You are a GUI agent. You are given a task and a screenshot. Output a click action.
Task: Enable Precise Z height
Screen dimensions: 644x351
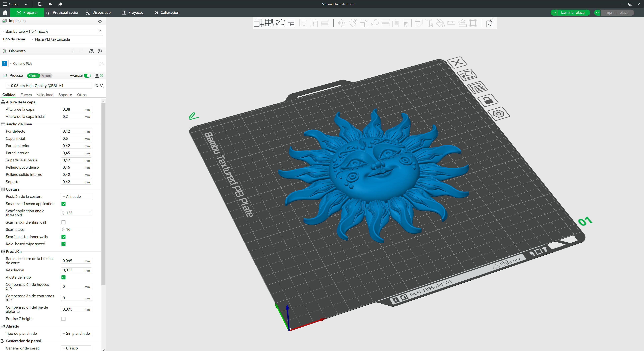[64, 319]
